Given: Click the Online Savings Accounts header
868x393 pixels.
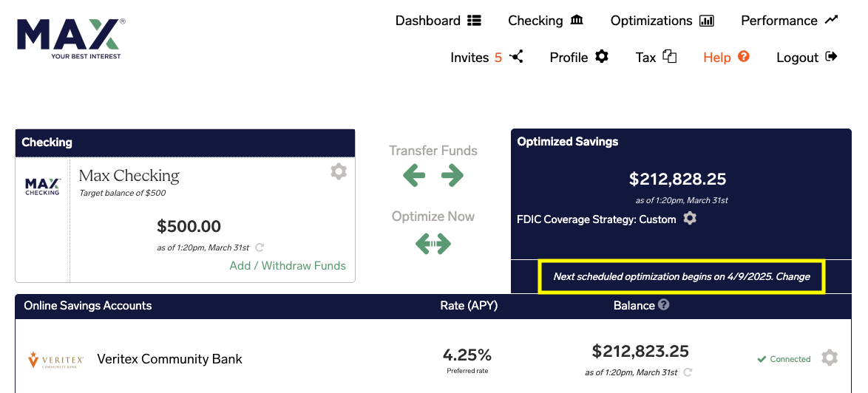Looking at the screenshot, I should tap(87, 306).
